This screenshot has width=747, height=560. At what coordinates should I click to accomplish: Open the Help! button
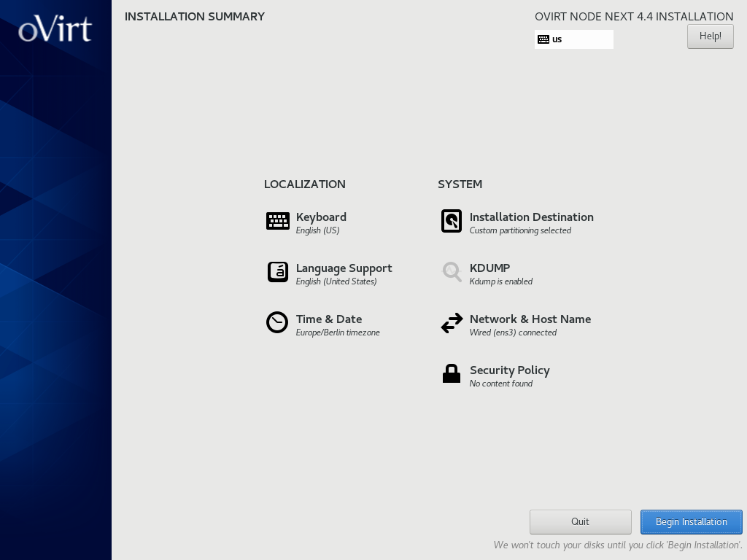tap(711, 36)
